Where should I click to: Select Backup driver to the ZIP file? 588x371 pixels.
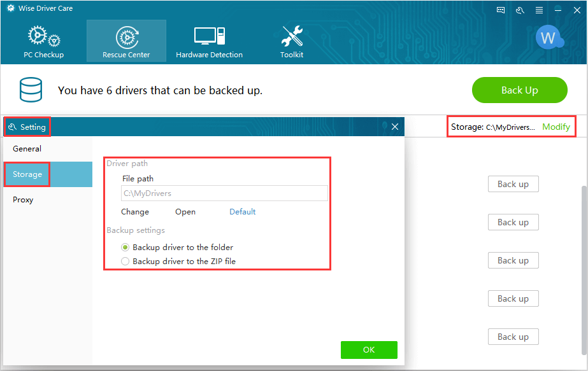click(x=178, y=261)
